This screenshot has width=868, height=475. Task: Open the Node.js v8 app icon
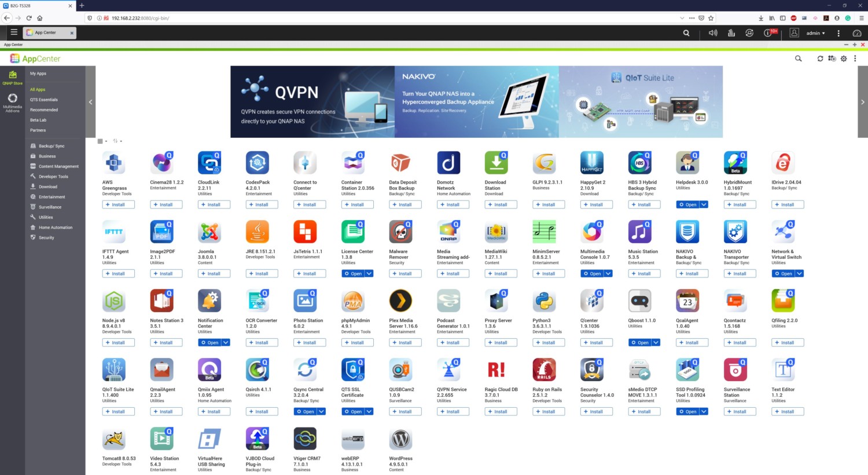pos(114,301)
